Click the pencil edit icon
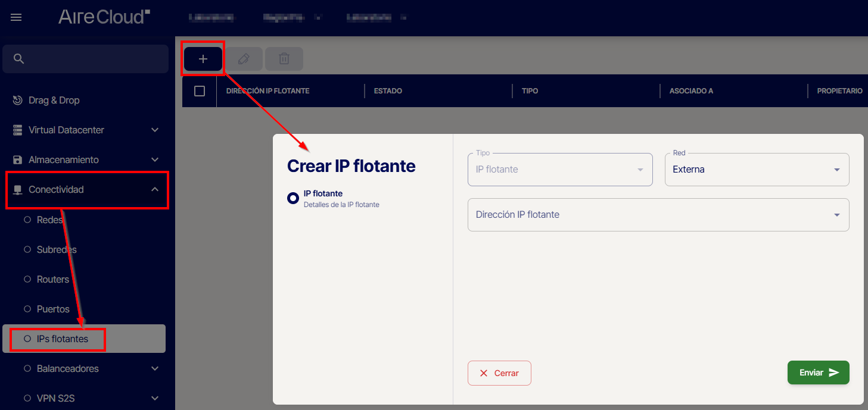868x410 pixels. (243, 59)
